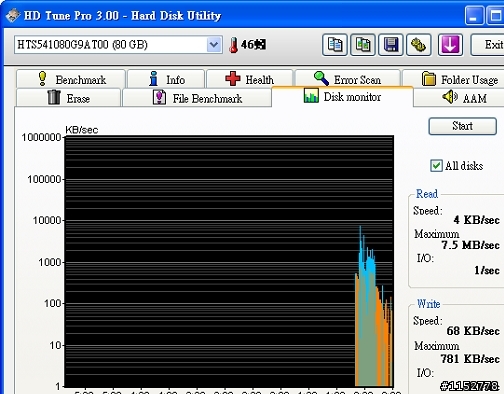The height and width of the screenshot is (394, 504).
Task: Switch to the File Benchmark tab
Action: pyautogui.click(x=197, y=98)
